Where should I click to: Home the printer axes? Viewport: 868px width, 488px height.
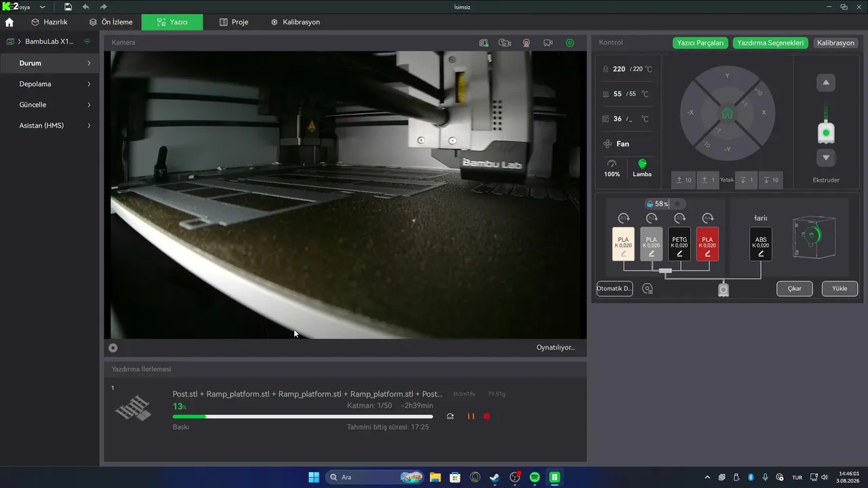click(x=727, y=113)
